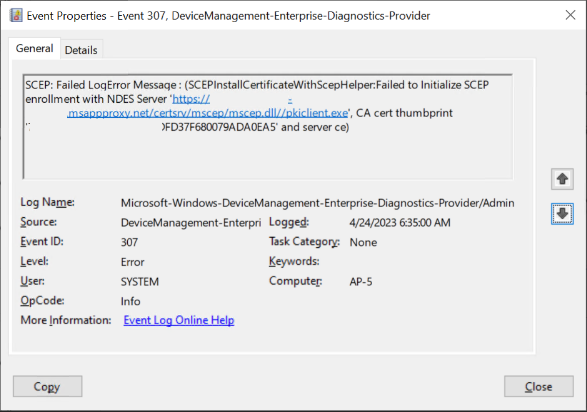
Task: Click the Source value DeviceManagement-Enterpri
Action: click(x=191, y=223)
